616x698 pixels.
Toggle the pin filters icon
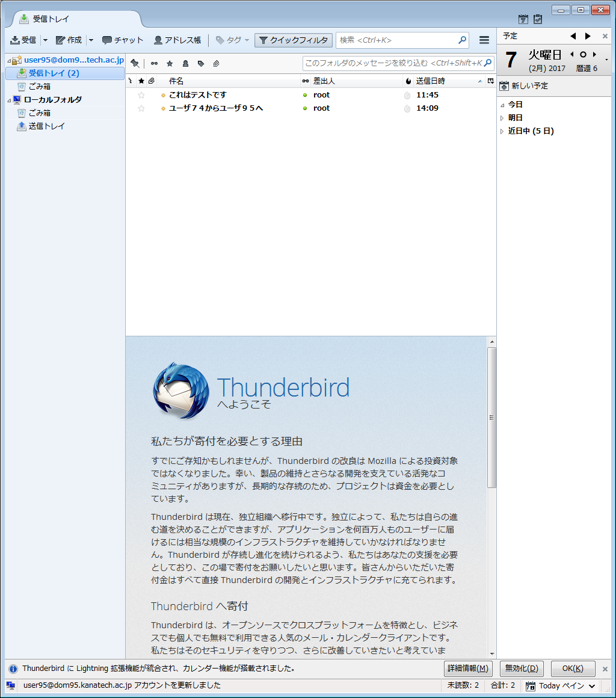click(x=135, y=64)
